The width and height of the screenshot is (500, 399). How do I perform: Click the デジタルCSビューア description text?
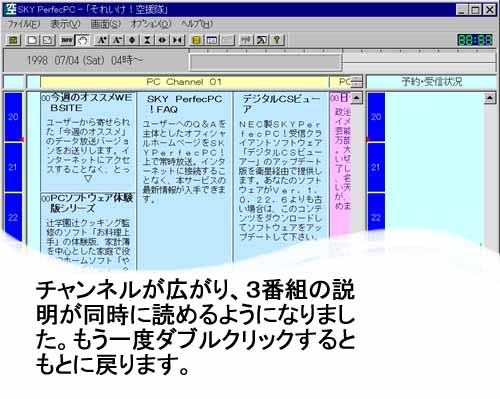click(x=280, y=180)
